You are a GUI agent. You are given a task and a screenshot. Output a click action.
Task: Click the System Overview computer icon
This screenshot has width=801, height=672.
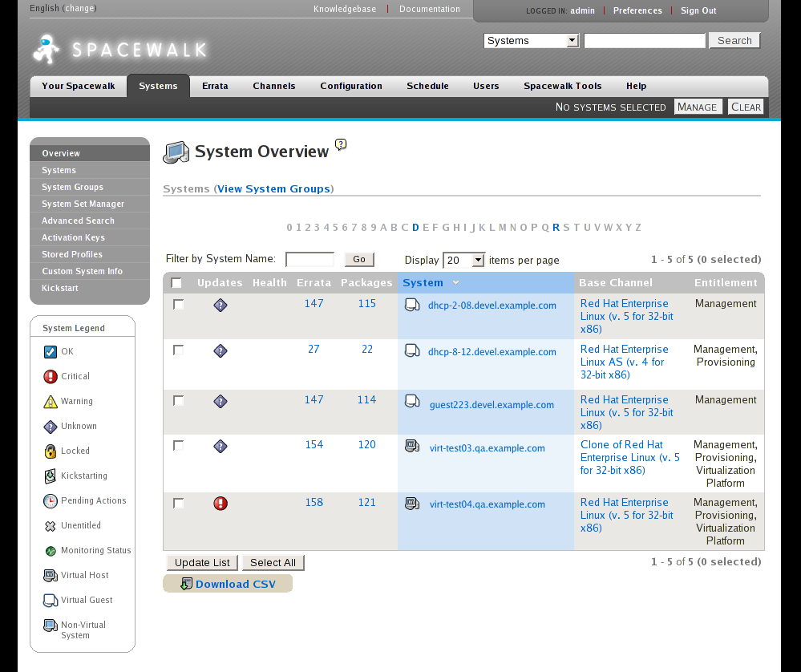tap(176, 152)
